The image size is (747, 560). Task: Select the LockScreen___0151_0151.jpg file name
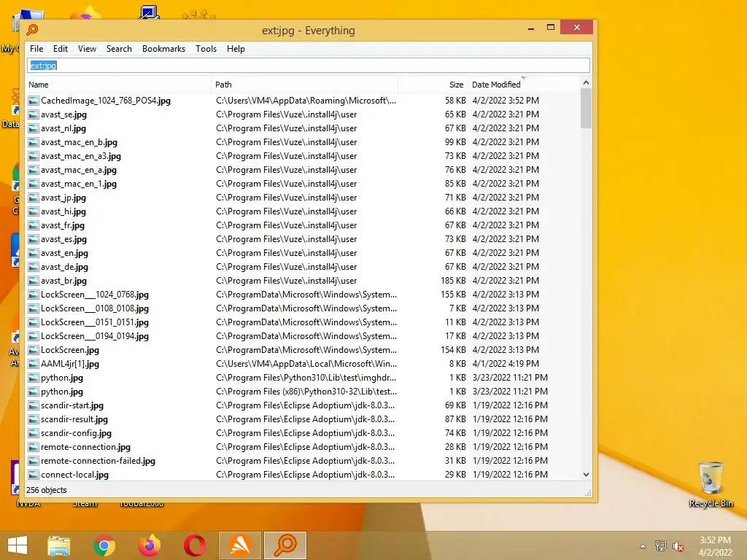(x=94, y=322)
